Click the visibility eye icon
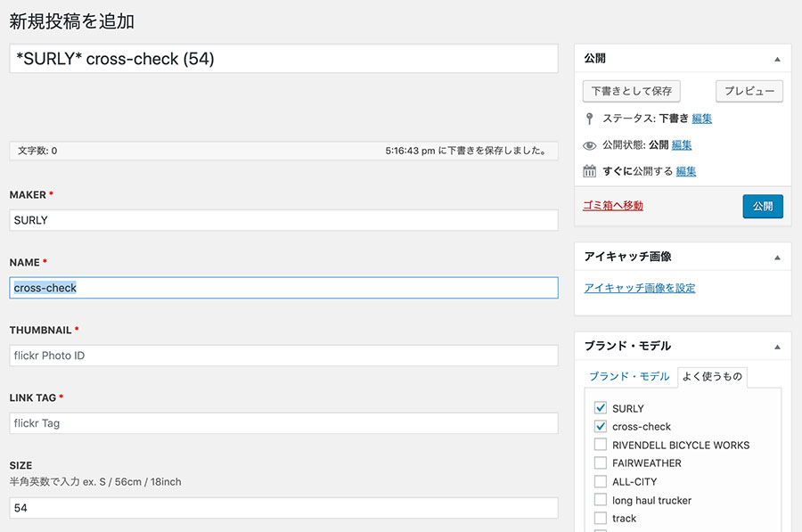The image size is (802, 532). point(589,145)
